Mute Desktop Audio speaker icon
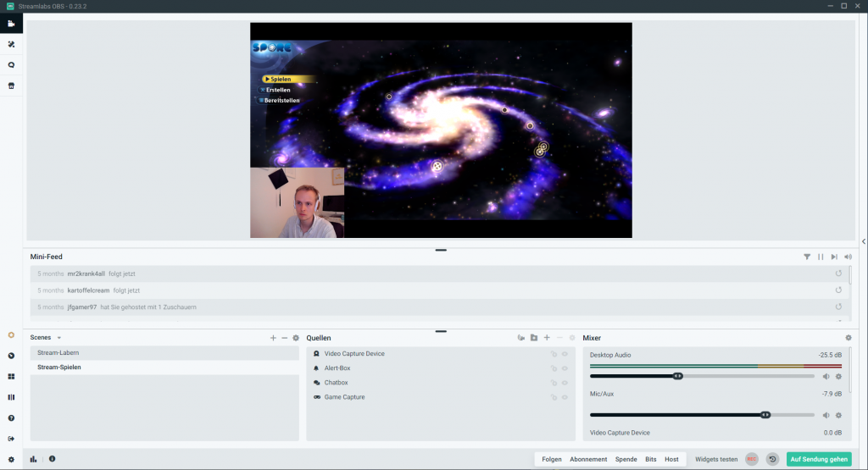The image size is (868, 470). coord(826,377)
